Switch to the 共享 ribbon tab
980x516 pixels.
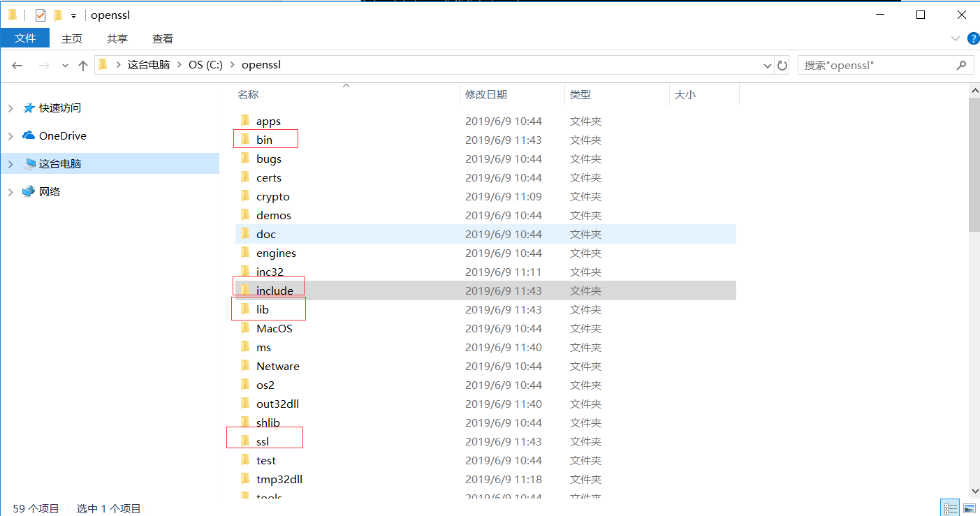(117, 38)
